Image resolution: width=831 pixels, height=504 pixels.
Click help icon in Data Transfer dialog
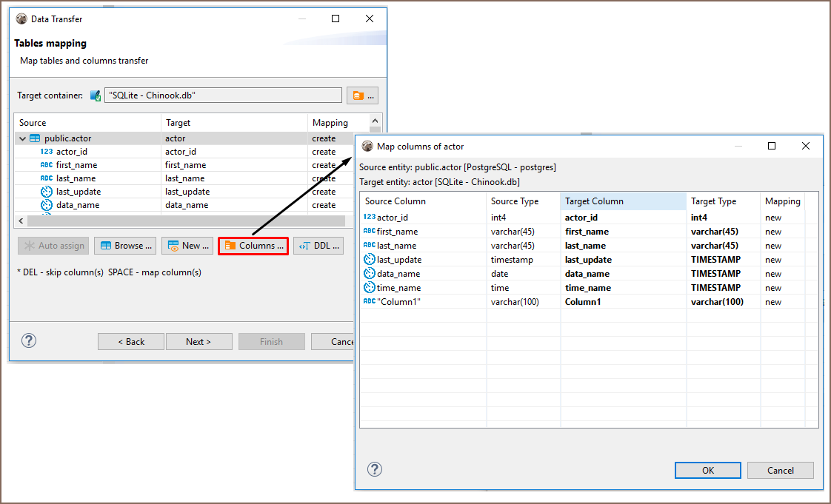click(x=29, y=340)
